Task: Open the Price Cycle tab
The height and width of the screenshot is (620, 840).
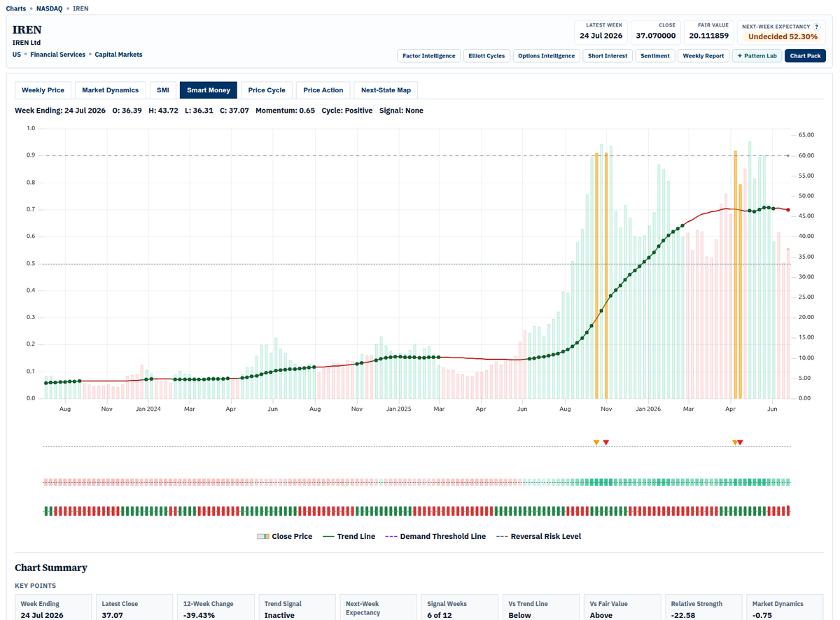Action: [267, 90]
